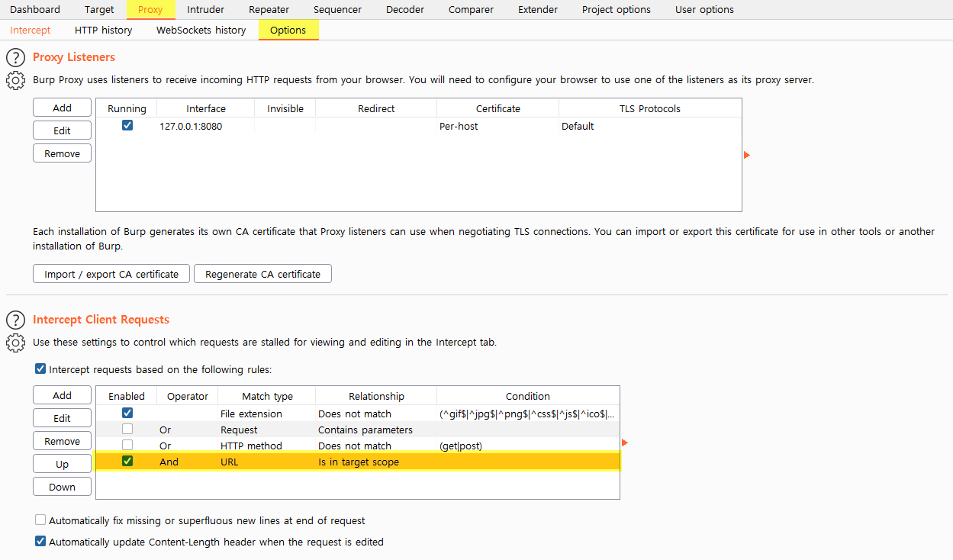Click the Operator column header

point(188,396)
